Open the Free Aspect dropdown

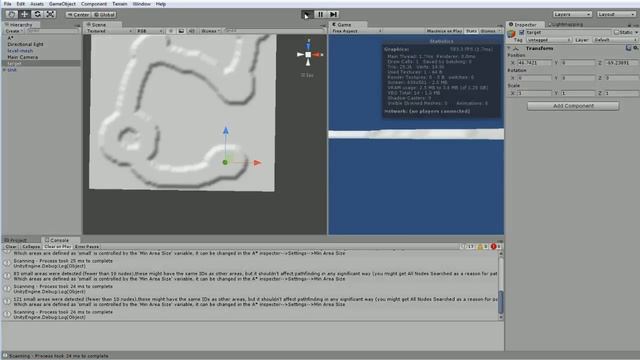point(356,31)
